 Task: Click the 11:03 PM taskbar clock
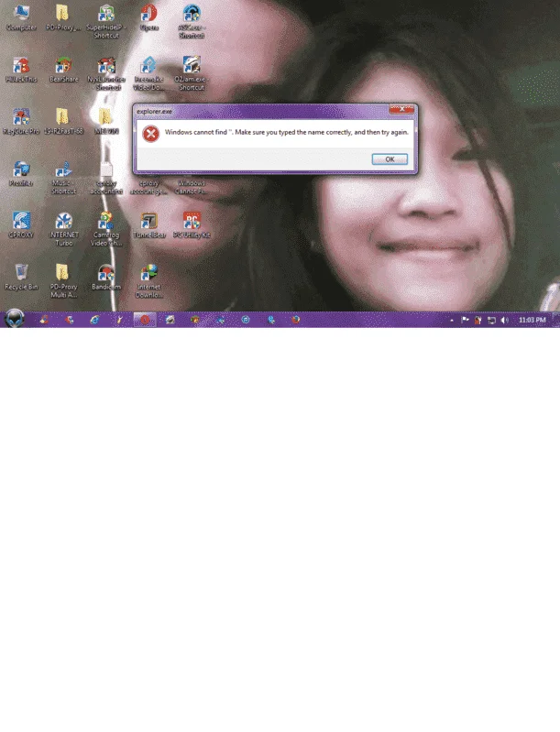[x=532, y=320]
